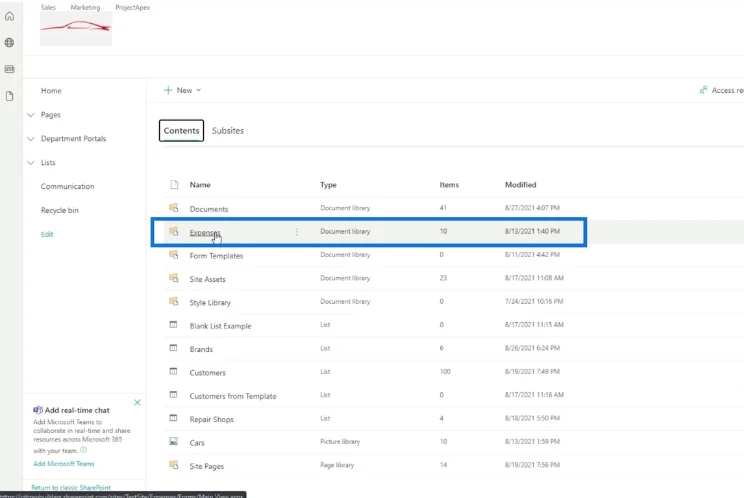This screenshot has height=498, width=744.
Task: Click the info icon after 'with your team'
Action: point(84,450)
